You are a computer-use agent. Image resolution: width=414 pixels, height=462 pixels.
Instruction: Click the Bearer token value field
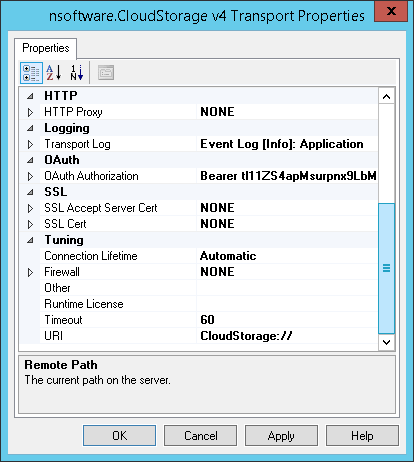coord(288,176)
